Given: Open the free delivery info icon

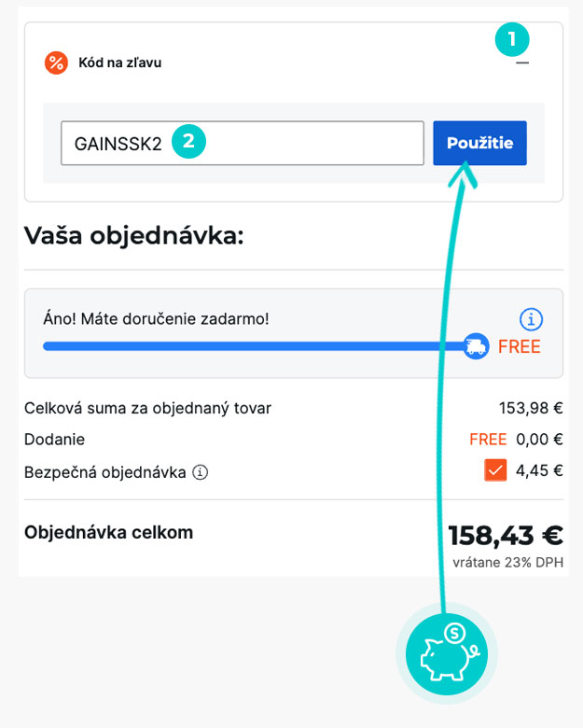Looking at the screenshot, I should (531, 320).
